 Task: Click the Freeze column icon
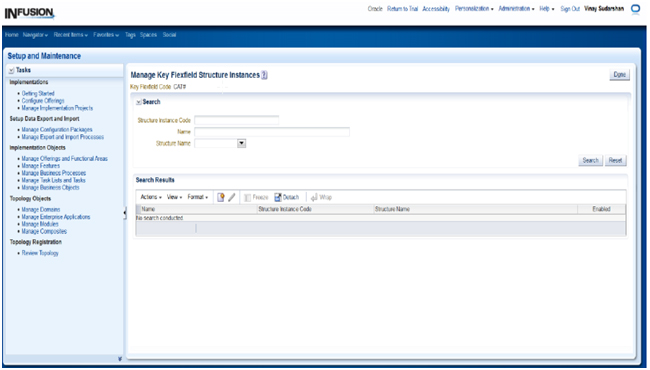point(247,198)
